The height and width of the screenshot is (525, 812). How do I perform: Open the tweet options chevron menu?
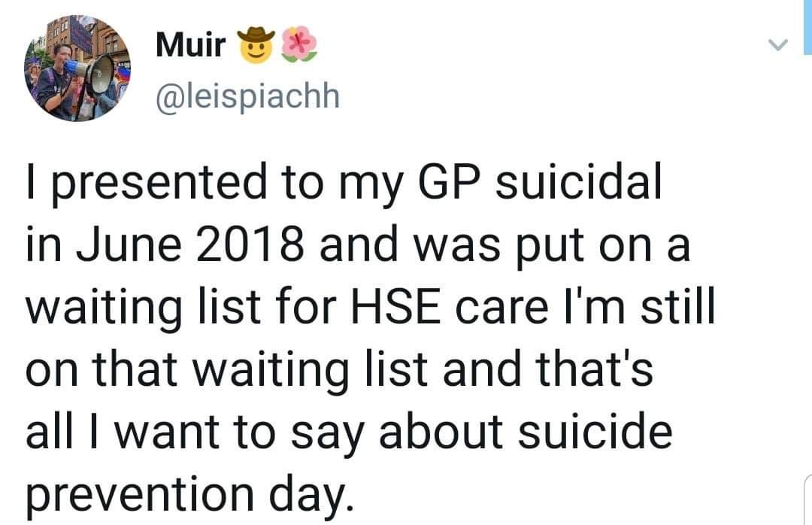pos(774,46)
